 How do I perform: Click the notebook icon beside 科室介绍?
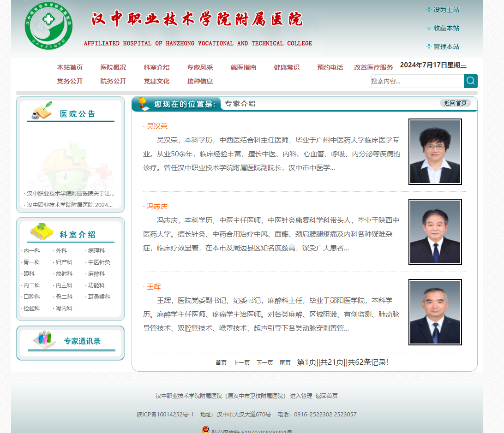[42, 231]
